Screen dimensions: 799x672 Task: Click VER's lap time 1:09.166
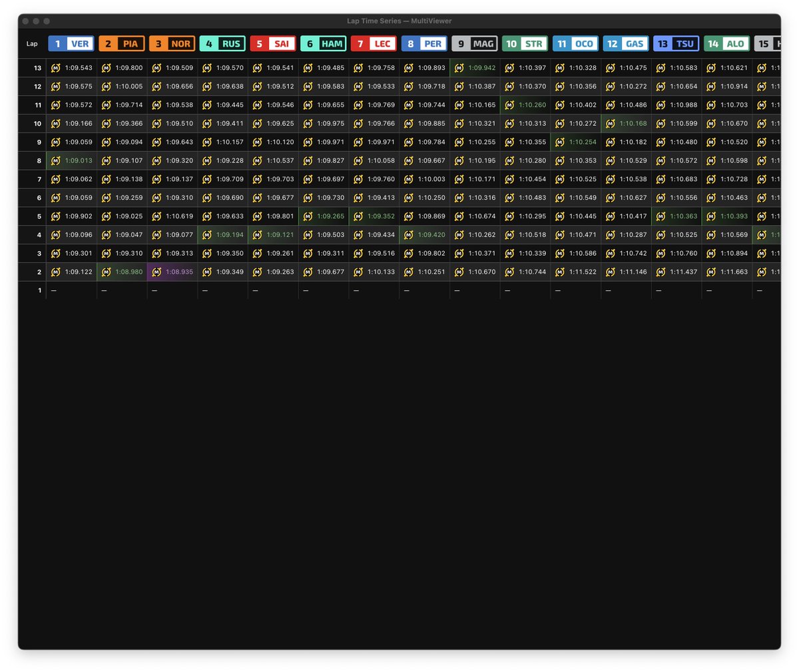click(x=79, y=124)
